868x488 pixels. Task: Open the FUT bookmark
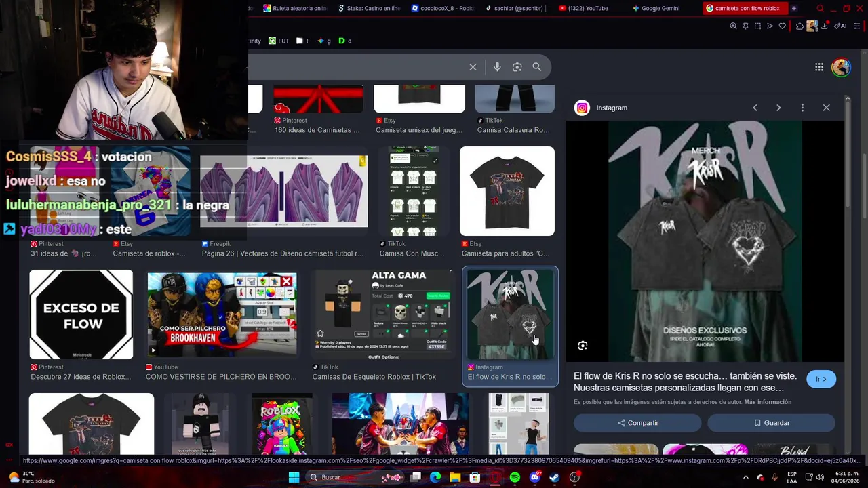click(x=279, y=41)
